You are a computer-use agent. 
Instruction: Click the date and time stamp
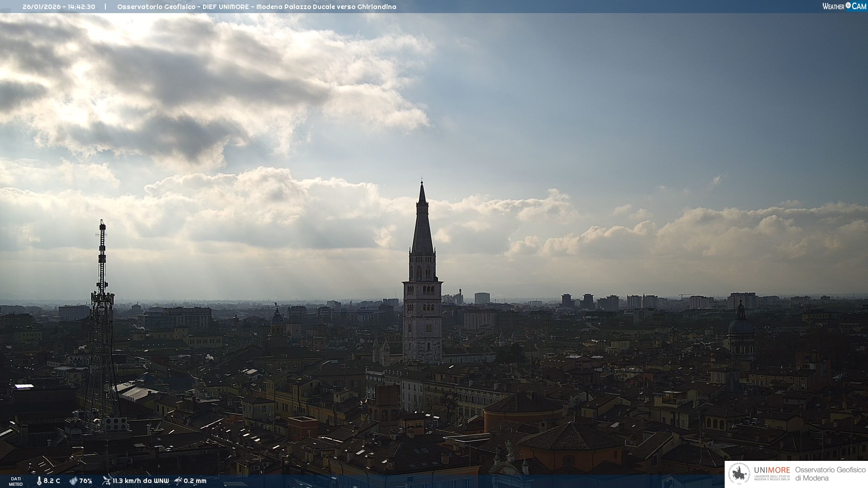tap(59, 7)
